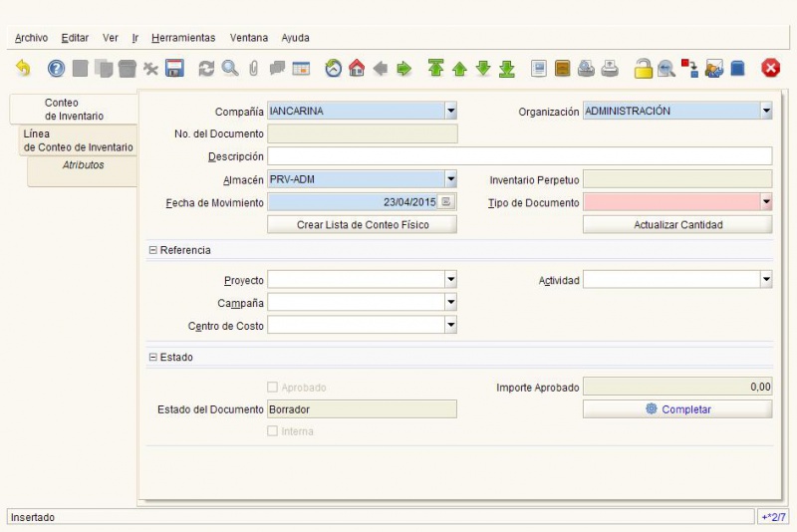This screenshot has width=797, height=532.
Task: Click the Fecha de Movimiento date field
Action: [353, 201]
